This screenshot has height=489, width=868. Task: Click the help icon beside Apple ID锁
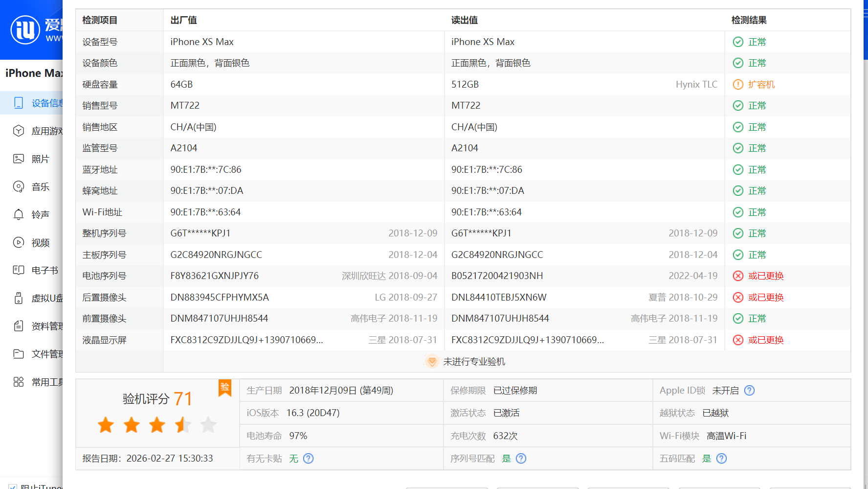click(749, 391)
